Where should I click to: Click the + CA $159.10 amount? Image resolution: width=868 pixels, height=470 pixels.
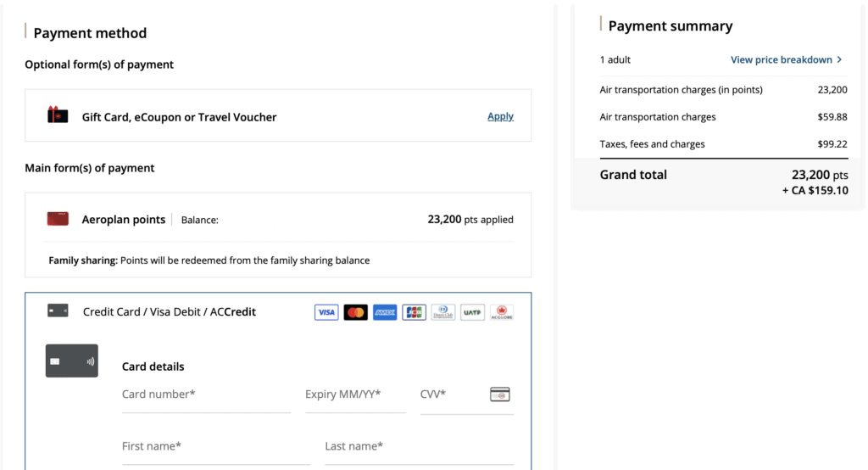coord(815,191)
